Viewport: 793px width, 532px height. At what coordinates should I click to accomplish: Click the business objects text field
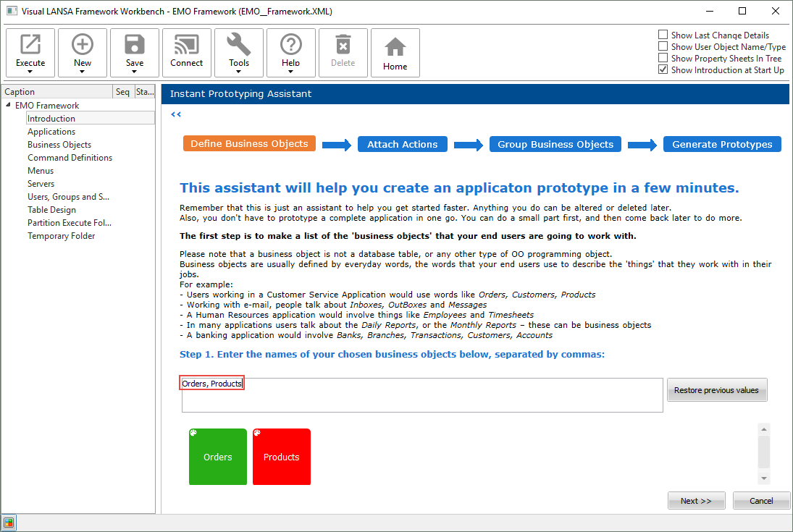coord(422,395)
